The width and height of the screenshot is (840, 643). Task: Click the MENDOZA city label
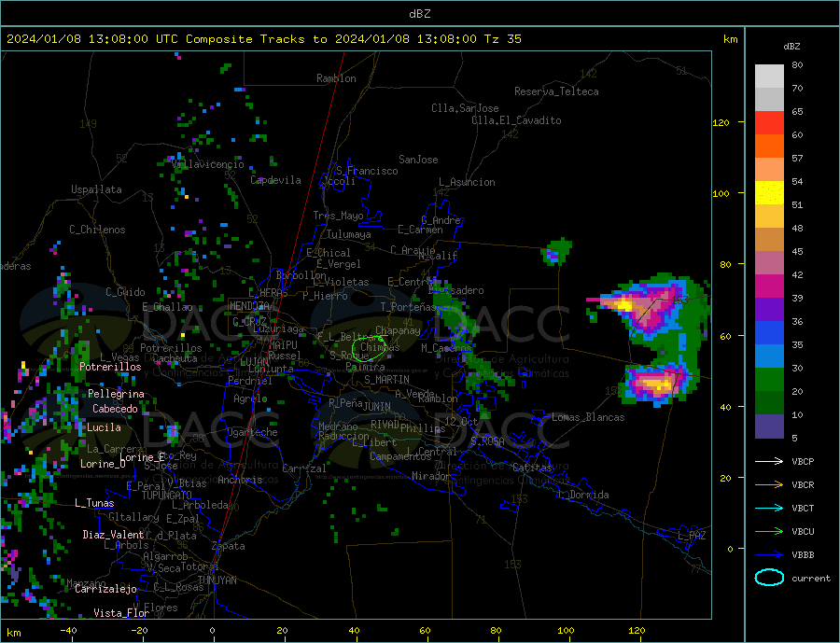pos(251,306)
